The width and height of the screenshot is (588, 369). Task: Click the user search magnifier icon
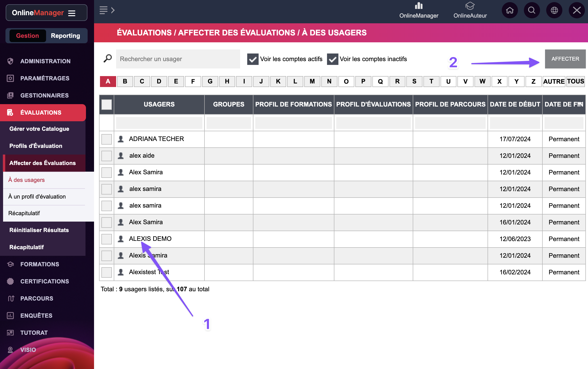108,58
